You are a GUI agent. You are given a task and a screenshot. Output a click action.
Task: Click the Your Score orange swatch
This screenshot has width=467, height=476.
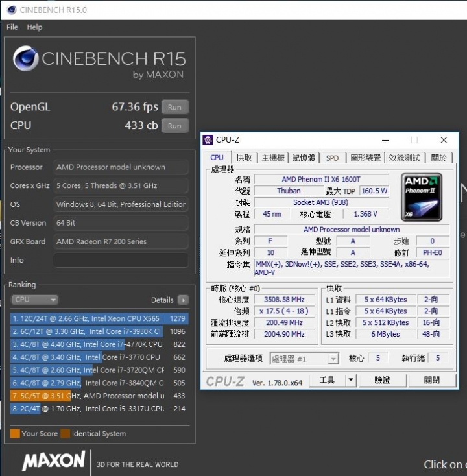(x=15, y=433)
